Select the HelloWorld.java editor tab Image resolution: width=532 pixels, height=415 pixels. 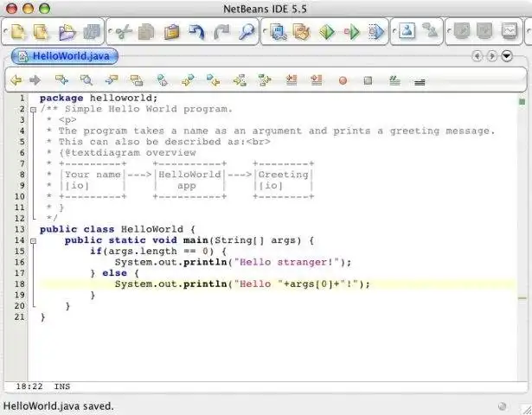coord(65,56)
